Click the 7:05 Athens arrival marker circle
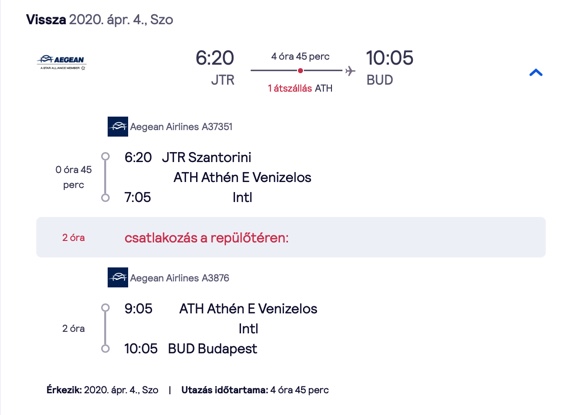 tap(105, 198)
